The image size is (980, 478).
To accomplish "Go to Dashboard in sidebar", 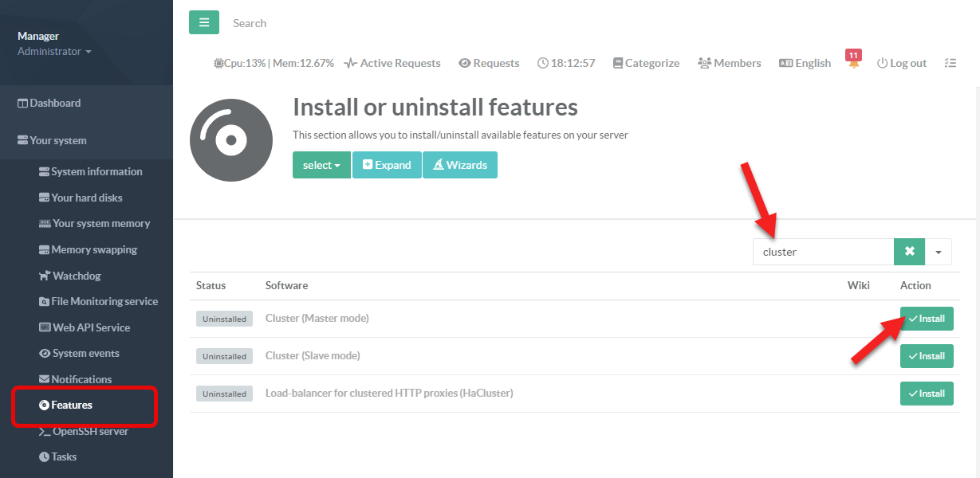I will click(54, 103).
